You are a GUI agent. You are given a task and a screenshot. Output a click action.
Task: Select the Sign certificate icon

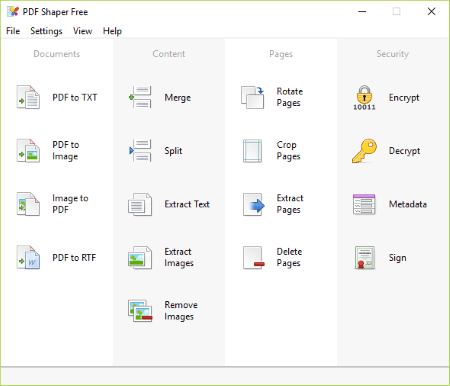coord(365,258)
